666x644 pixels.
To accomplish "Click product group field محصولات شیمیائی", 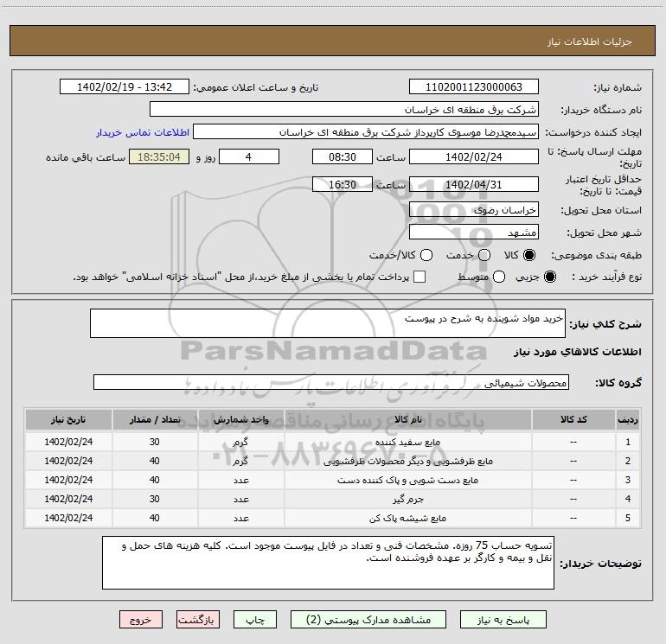I will click(331, 382).
